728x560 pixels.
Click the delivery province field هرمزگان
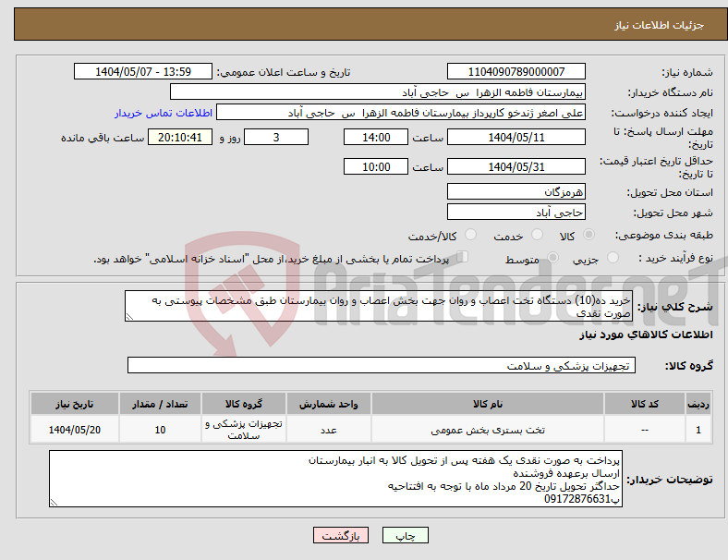pos(516,191)
